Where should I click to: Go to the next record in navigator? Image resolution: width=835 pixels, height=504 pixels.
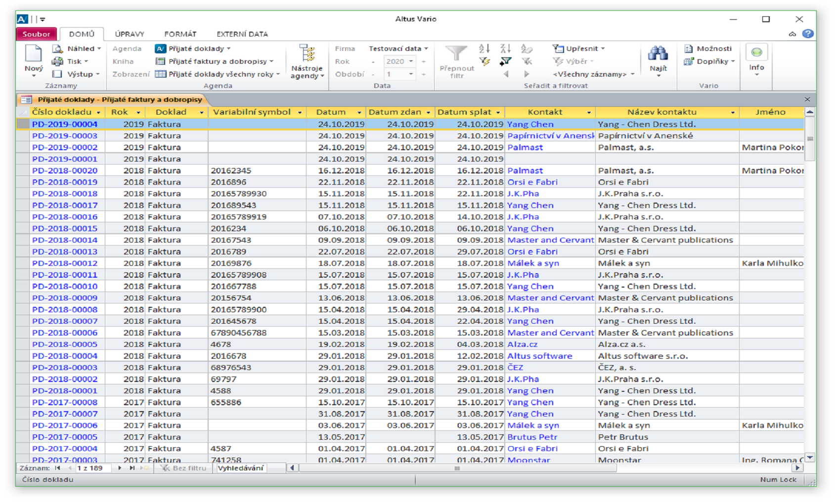click(120, 468)
